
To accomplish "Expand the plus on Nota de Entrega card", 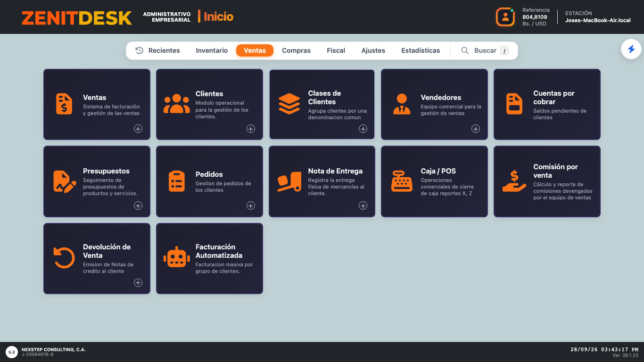I will click(363, 206).
